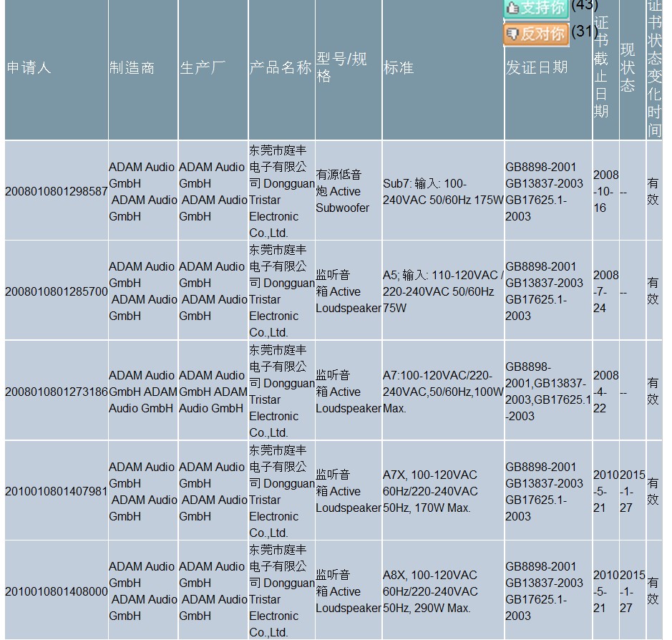672x640 pixels.
Task: Click the 监听音箱 Active Loudspeaker cell in A7X row
Action: [348, 491]
